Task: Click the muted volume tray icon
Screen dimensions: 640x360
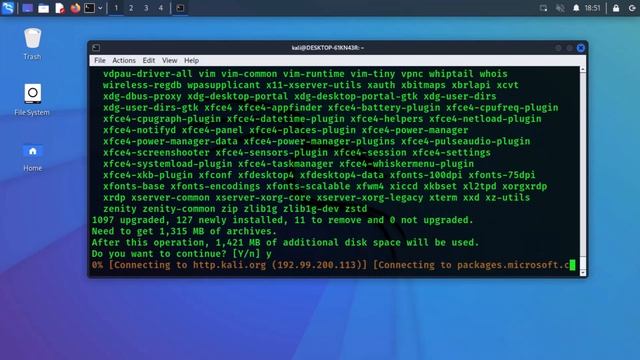Action: point(560,8)
